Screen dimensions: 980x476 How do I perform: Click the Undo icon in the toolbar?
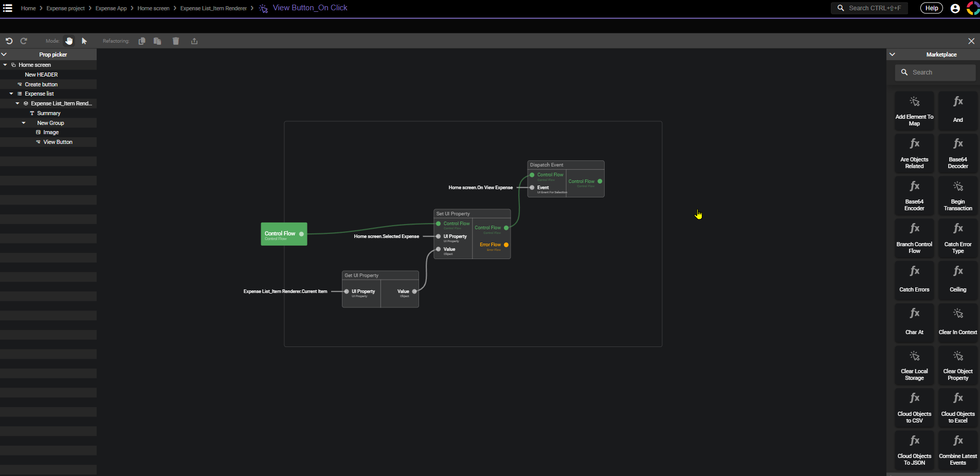tap(9, 41)
